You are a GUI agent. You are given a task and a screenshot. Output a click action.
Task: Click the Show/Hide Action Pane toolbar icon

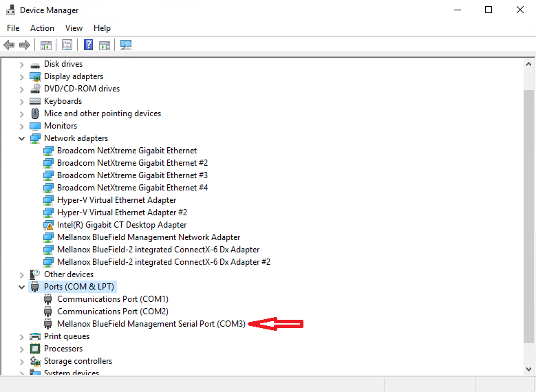coord(105,45)
